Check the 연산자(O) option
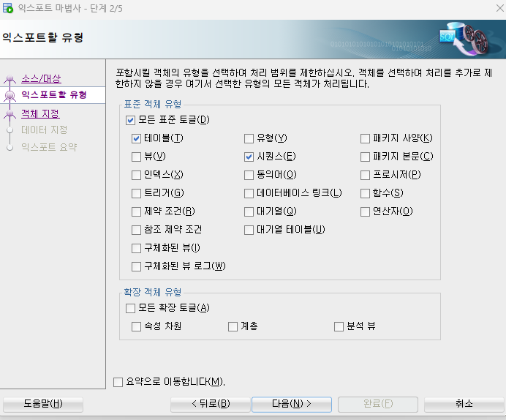This screenshot has width=506, height=420. pos(365,211)
